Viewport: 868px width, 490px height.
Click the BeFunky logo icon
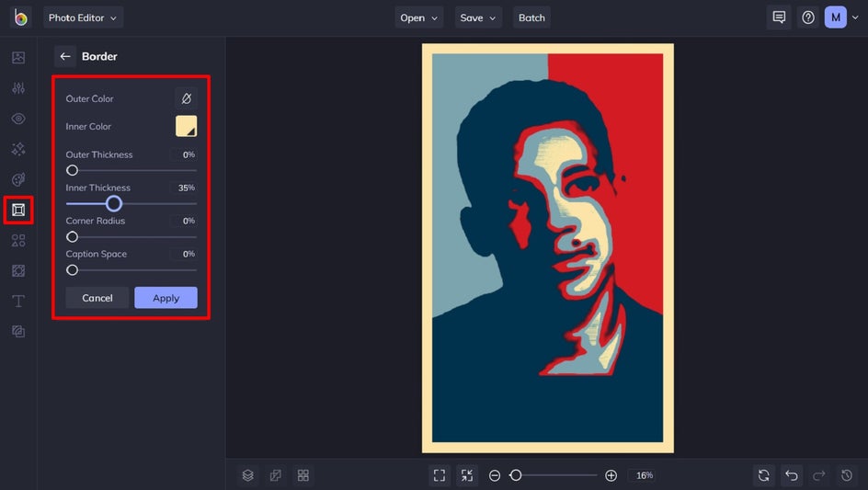pos(20,17)
